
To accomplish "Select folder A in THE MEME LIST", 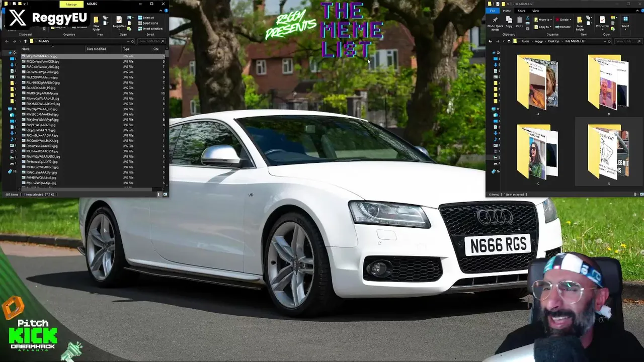I will coord(538,85).
